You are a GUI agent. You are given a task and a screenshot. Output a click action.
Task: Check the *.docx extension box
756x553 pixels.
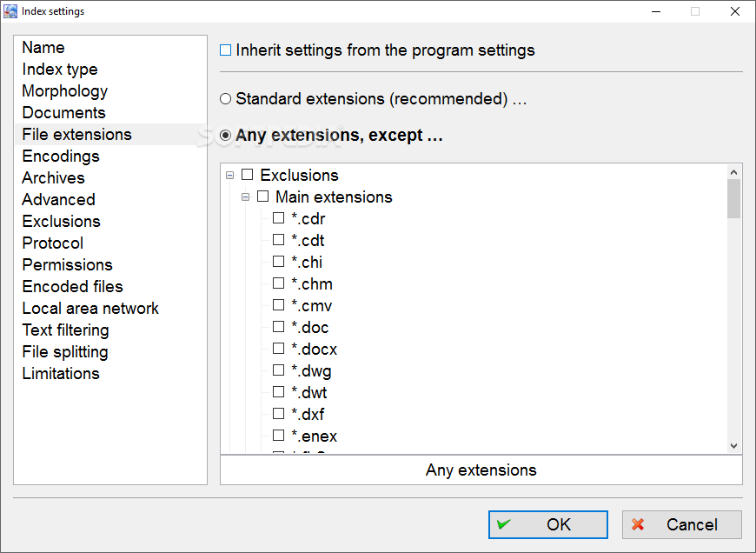[x=279, y=349]
